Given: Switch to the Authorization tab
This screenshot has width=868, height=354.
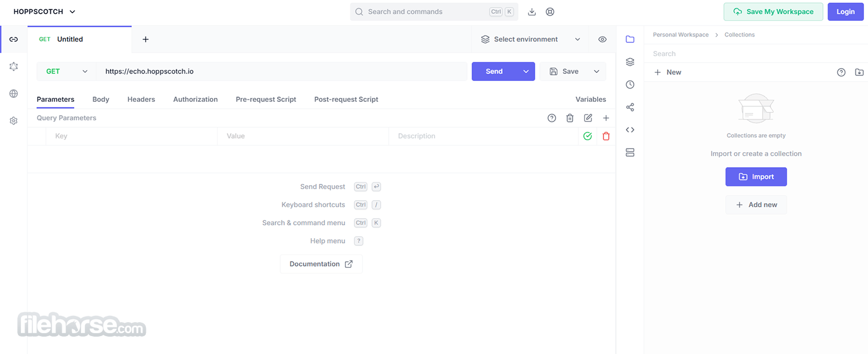Looking at the screenshot, I should (x=196, y=99).
